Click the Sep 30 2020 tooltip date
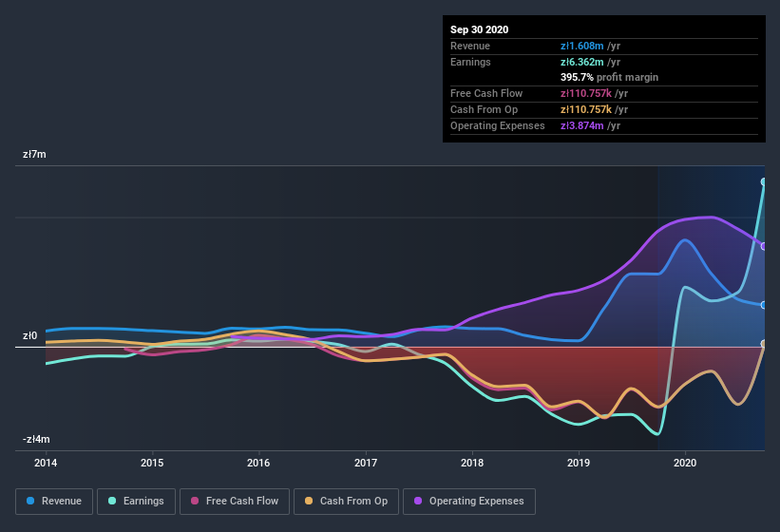Viewport: 780px width, 532px height. click(479, 29)
